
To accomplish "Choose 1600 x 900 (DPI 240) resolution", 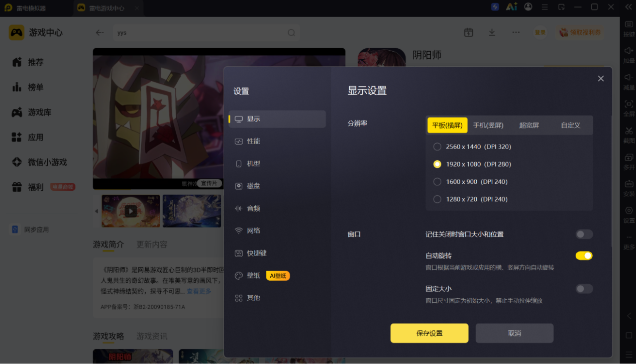I will [470, 182].
